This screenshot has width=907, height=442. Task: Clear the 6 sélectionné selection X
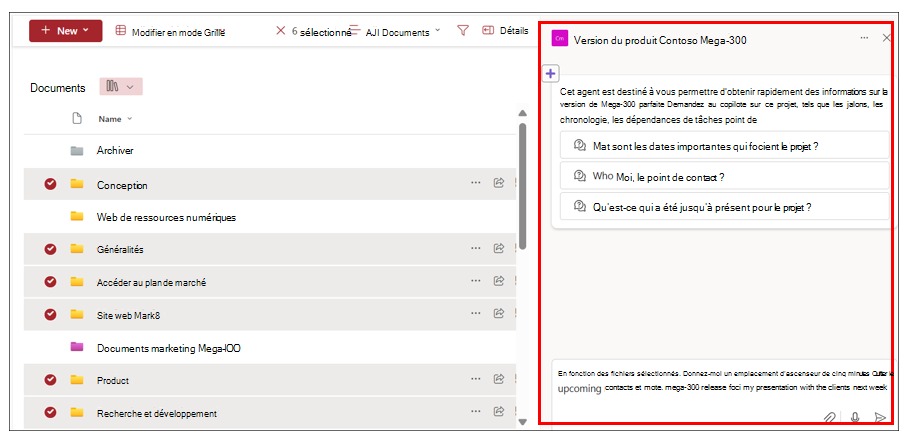coord(281,31)
